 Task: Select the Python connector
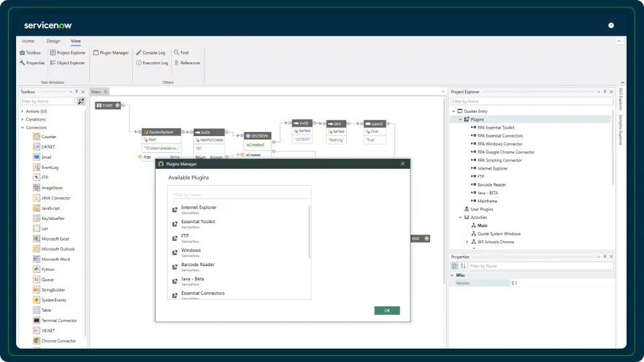pyautogui.click(x=44, y=269)
